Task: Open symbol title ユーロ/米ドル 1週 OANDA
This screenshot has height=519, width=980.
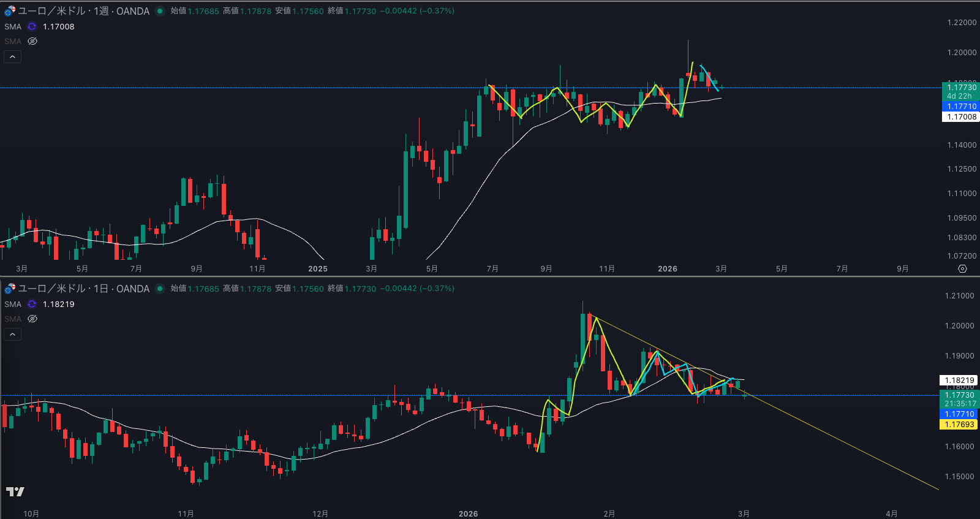Action: [x=83, y=11]
